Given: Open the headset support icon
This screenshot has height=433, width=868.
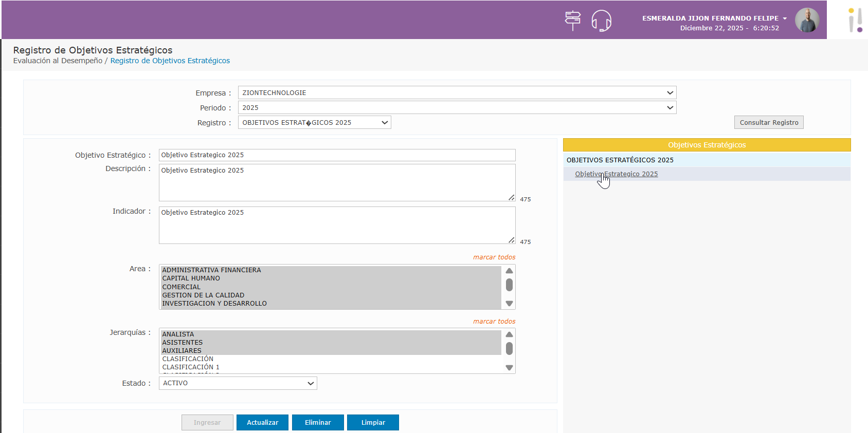Looking at the screenshot, I should tap(601, 21).
